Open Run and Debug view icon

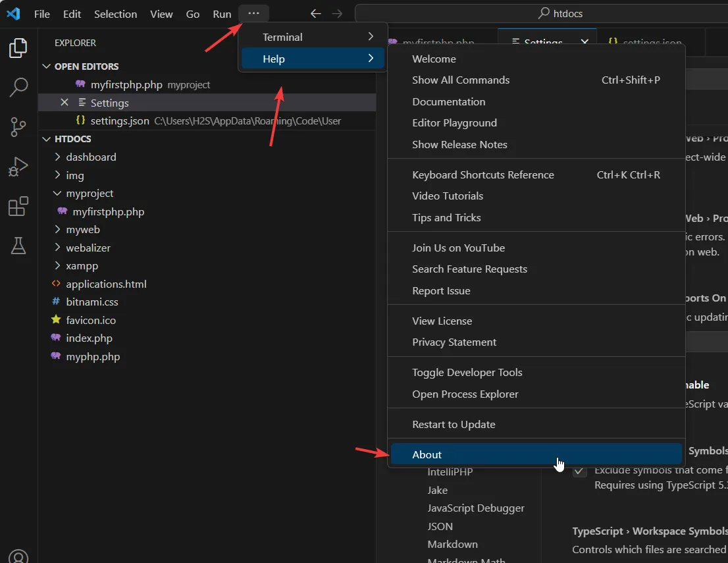(x=18, y=167)
